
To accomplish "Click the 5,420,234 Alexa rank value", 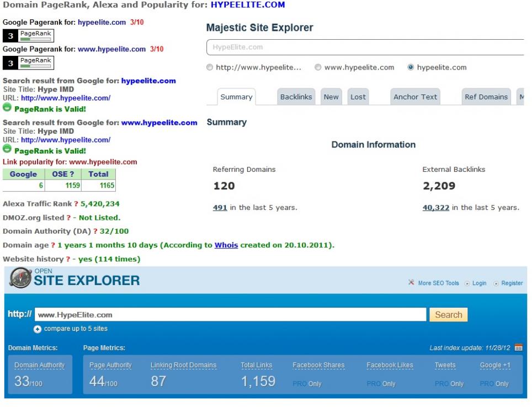I will [100, 204].
